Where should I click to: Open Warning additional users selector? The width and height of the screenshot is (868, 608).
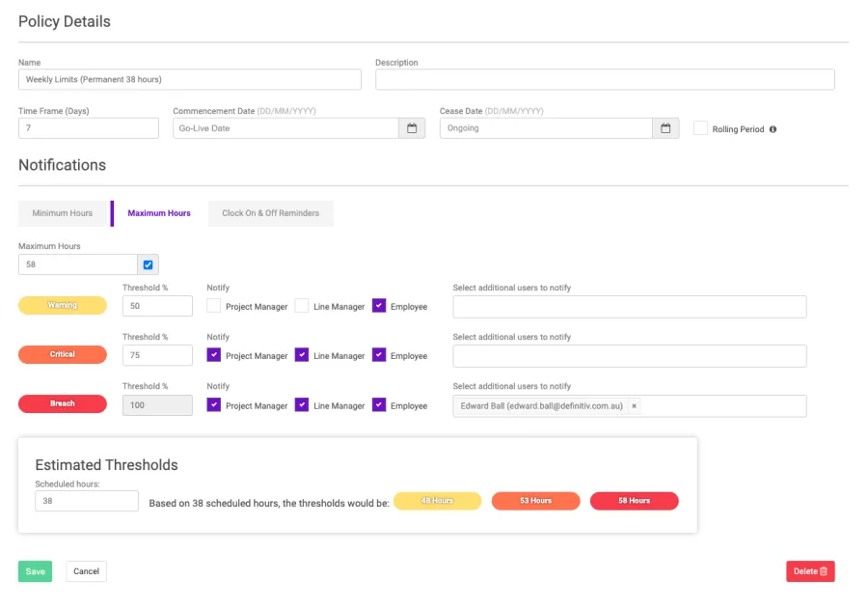tap(629, 307)
